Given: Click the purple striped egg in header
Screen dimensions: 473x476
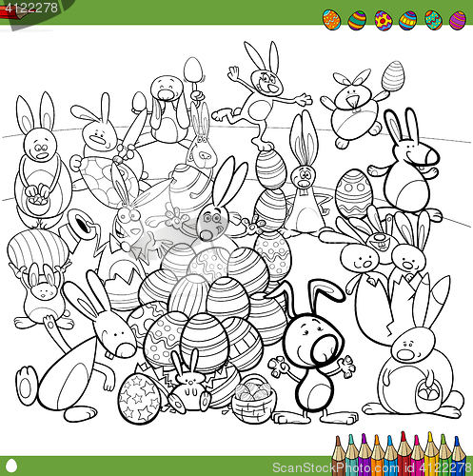Looking at the screenshot, I should pyautogui.click(x=458, y=20).
